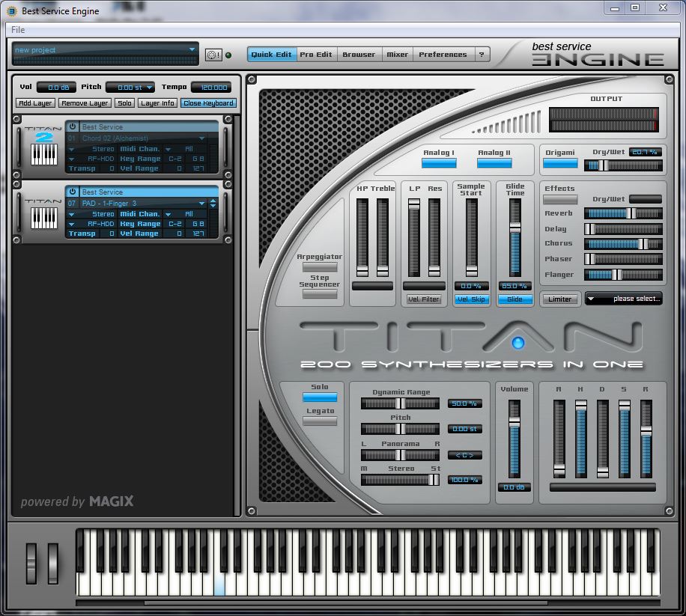Toggle the Vel. Skip button
The image size is (686, 616).
471,299
